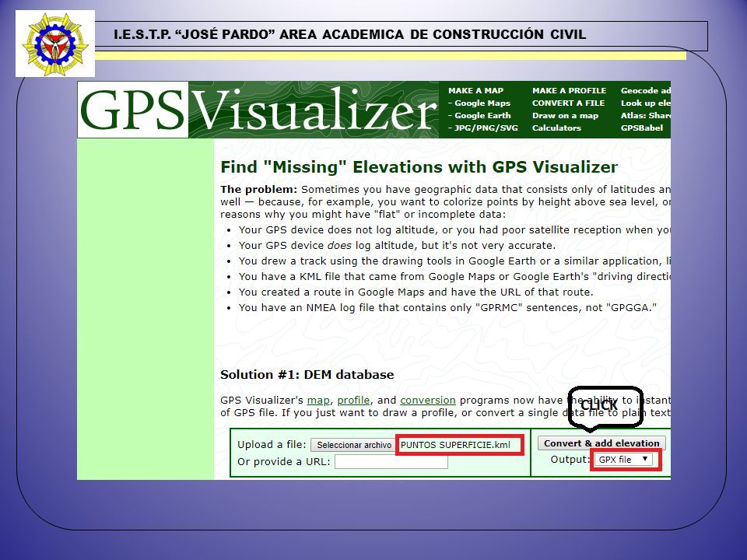This screenshot has height=560, width=747.
Task: Choose the Google Earth option
Action: (479, 115)
